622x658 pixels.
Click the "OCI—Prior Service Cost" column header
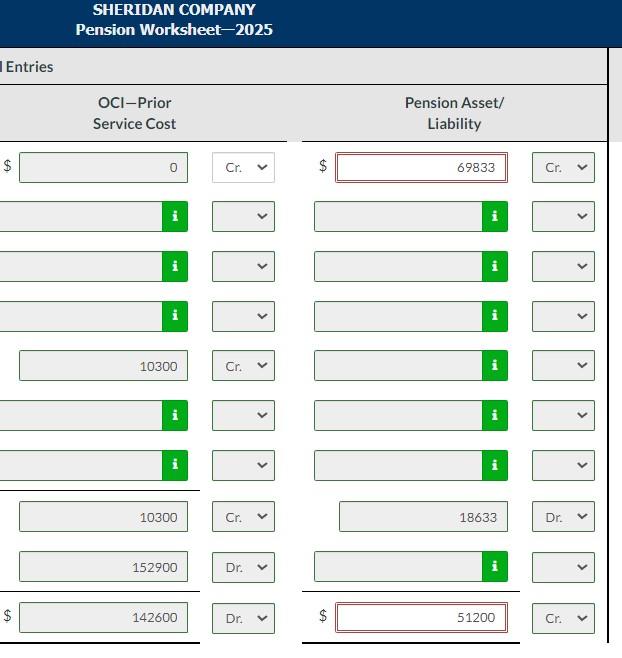134,113
